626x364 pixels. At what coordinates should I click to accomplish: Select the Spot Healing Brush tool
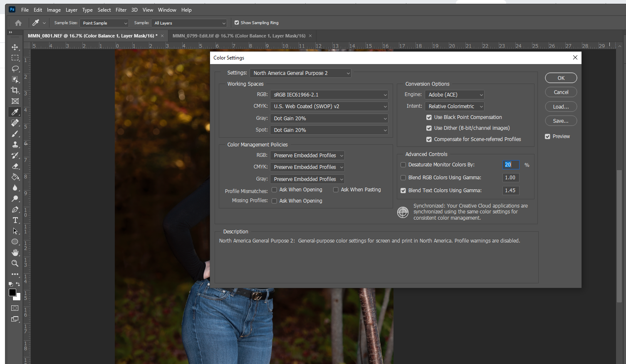15,123
